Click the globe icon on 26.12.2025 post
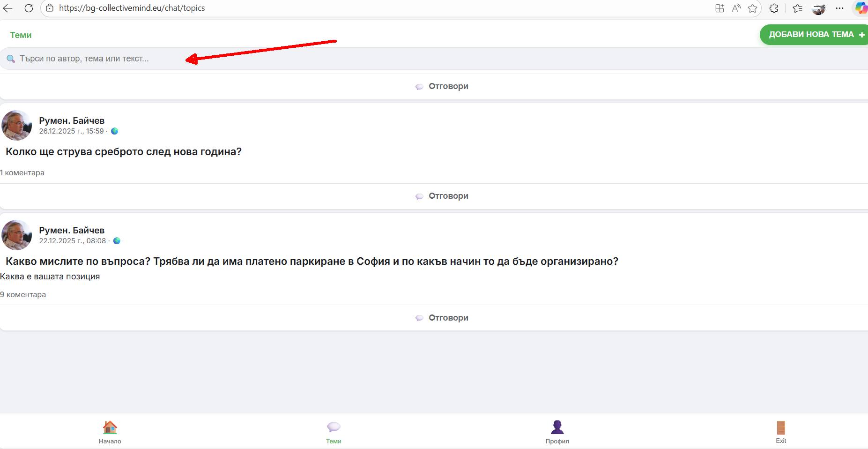The image size is (868, 449). click(x=114, y=131)
